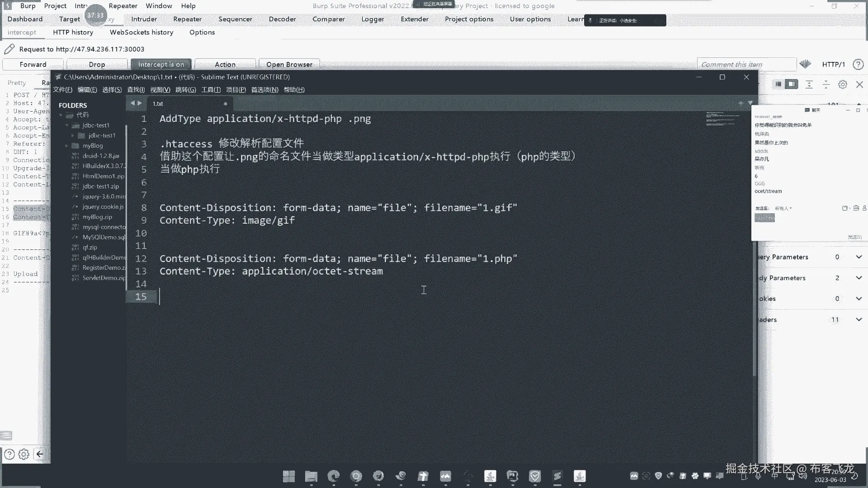Expand all Inspector sections icon

(809, 84)
